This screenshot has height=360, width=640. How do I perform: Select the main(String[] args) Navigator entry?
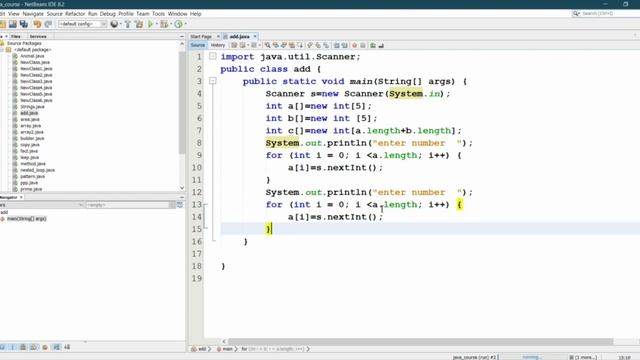pyautogui.click(x=27, y=219)
